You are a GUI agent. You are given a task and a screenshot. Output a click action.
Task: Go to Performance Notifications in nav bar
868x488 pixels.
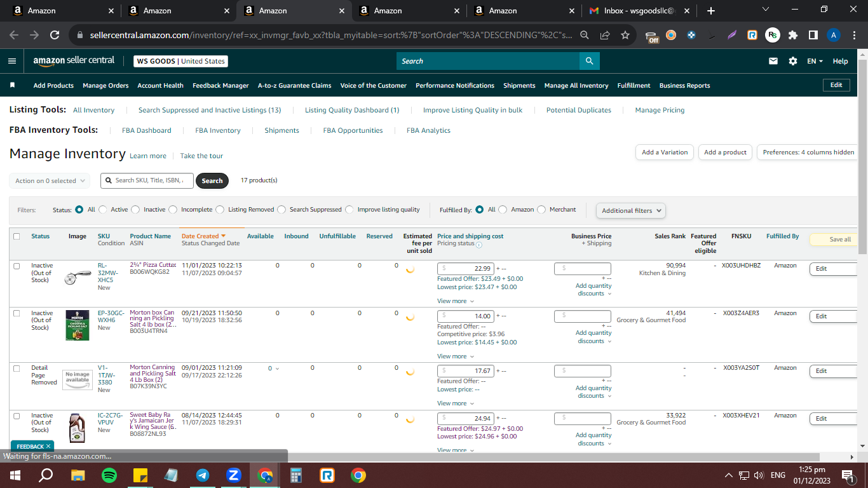click(455, 85)
